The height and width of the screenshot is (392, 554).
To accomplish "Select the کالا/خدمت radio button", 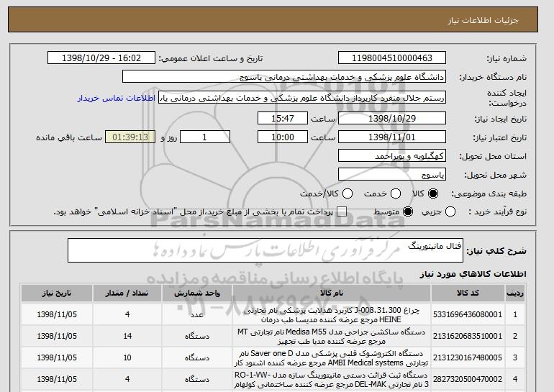I will tap(348, 193).
